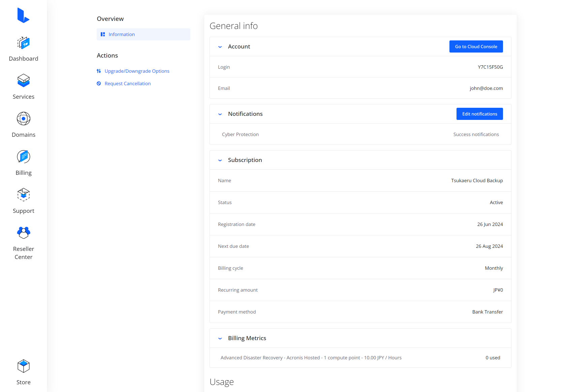Click Edit notifications button

pyautogui.click(x=480, y=114)
